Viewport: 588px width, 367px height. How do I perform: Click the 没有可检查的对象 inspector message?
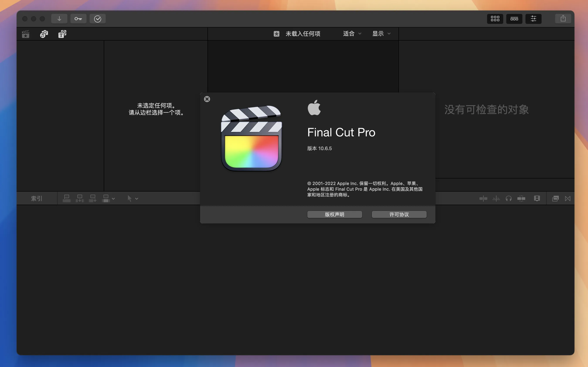[x=486, y=110]
